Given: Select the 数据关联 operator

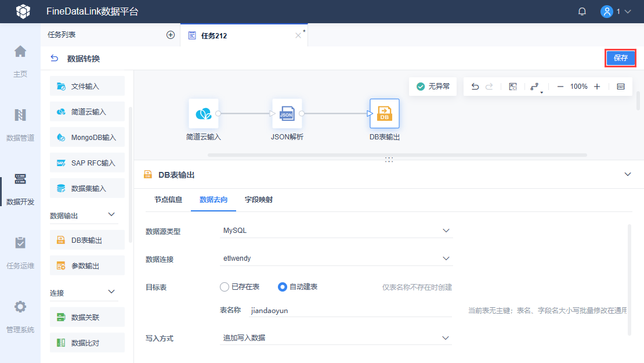Looking at the screenshot, I should coord(87,317).
